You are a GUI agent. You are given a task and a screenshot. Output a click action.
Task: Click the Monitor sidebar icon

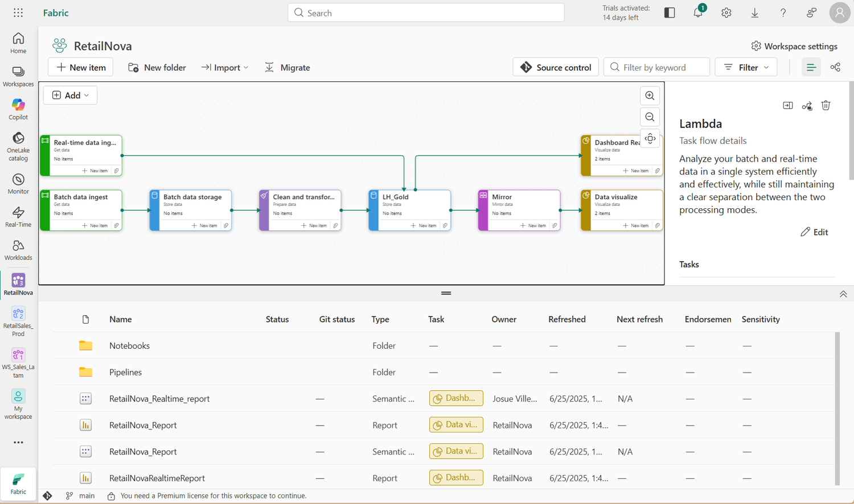click(x=18, y=184)
